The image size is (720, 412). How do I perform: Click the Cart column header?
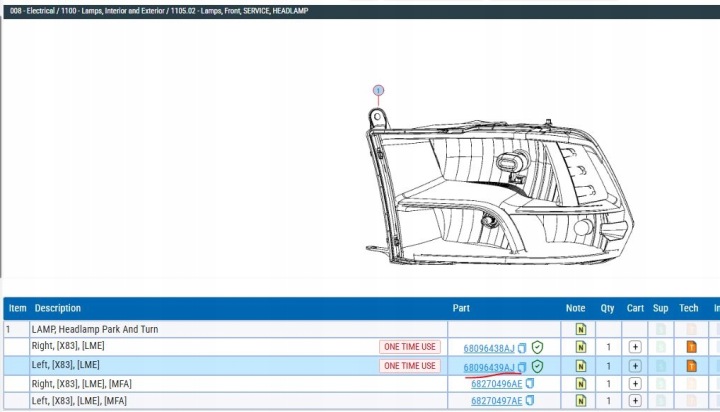coord(635,308)
